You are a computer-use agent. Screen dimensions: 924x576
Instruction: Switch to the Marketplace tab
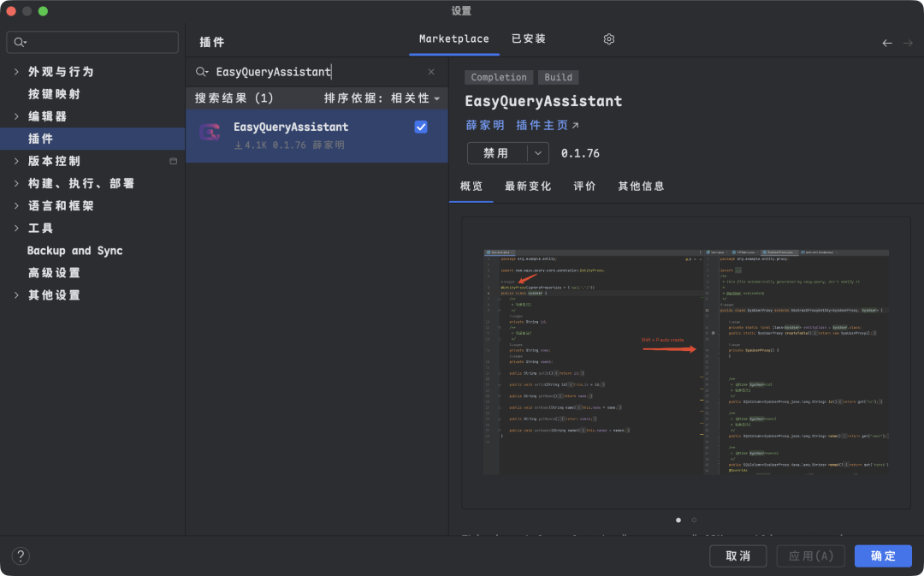point(453,39)
